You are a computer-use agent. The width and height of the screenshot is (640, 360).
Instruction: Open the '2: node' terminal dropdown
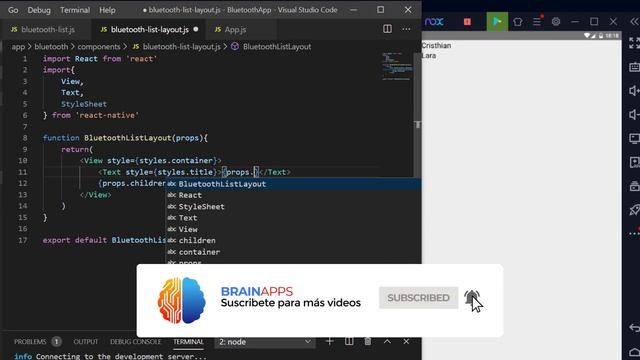pos(264,342)
